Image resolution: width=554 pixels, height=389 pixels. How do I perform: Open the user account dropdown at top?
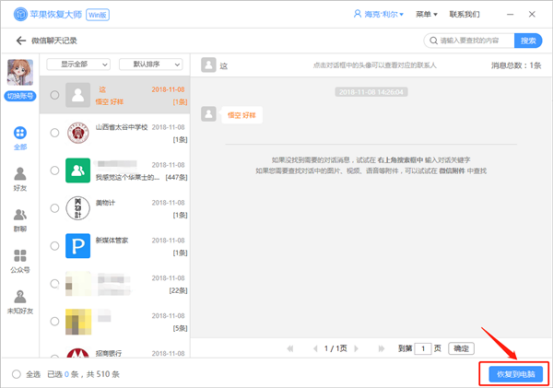click(x=378, y=14)
